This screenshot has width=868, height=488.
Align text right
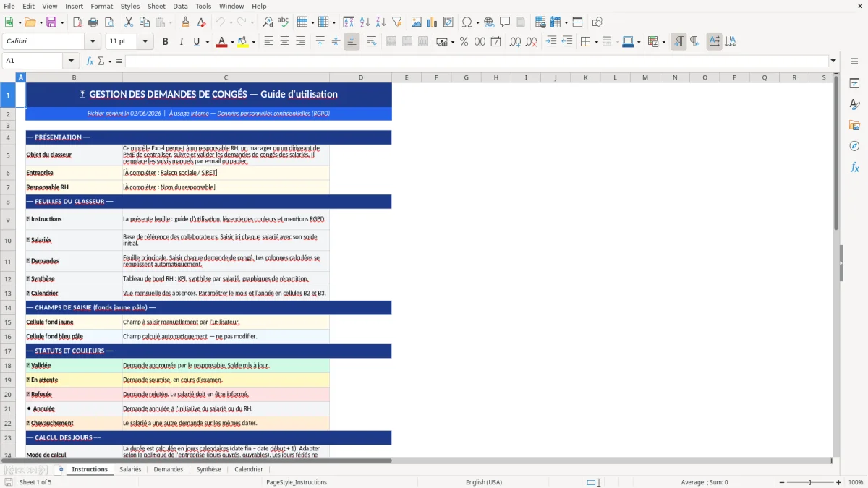click(x=300, y=42)
